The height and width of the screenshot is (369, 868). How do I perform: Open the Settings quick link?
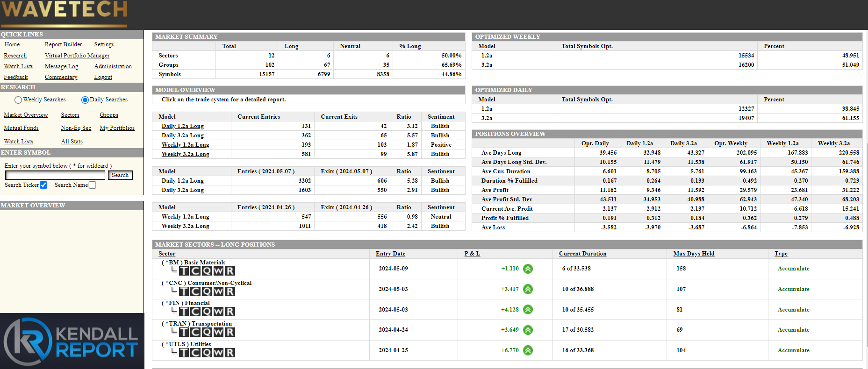click(104, 44)
